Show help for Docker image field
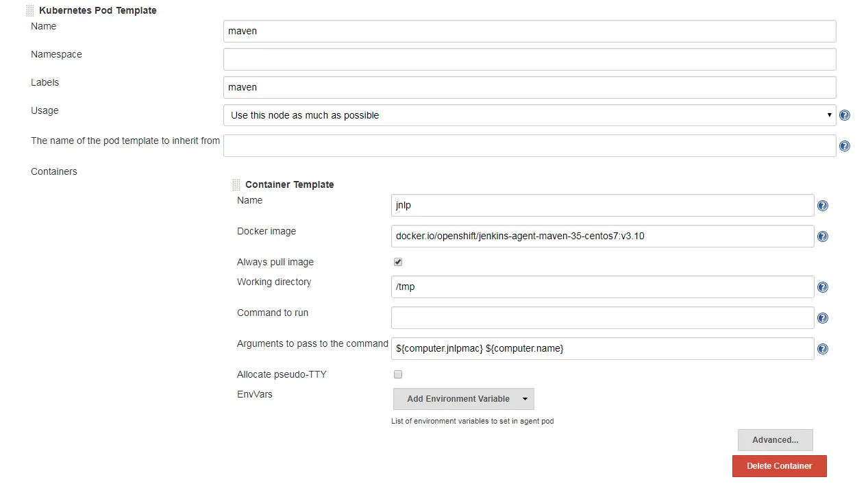This screenshot has height=486, width=868. (x=823, y=236)
